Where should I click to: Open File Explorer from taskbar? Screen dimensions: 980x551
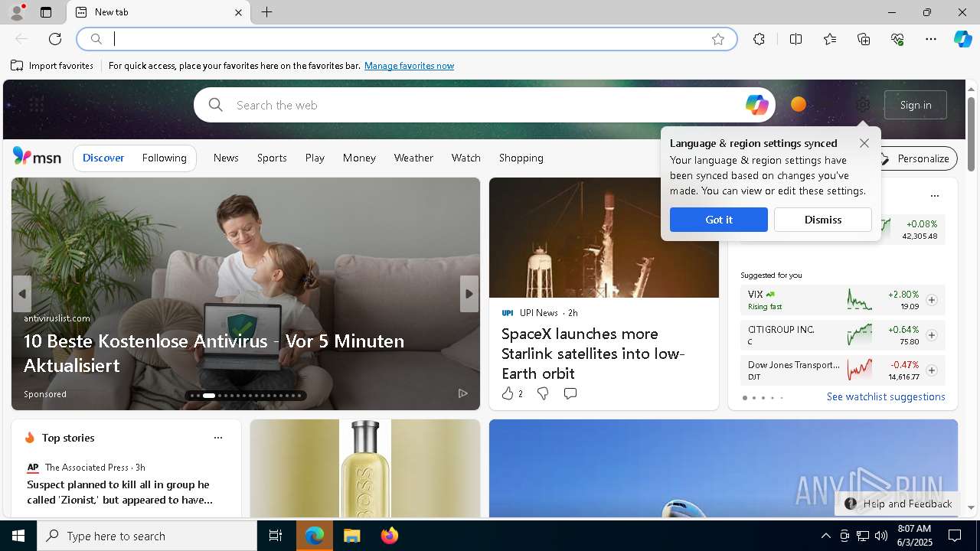coord(351,536)
